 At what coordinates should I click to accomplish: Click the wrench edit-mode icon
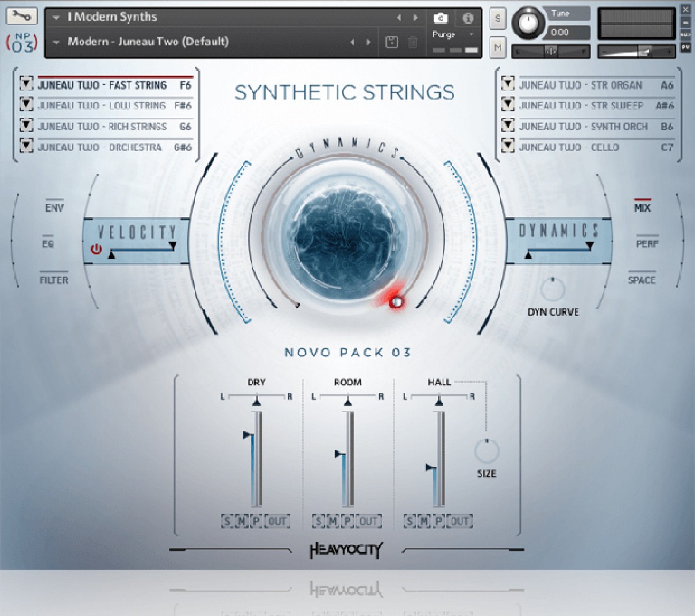click(x=21, y=16)
